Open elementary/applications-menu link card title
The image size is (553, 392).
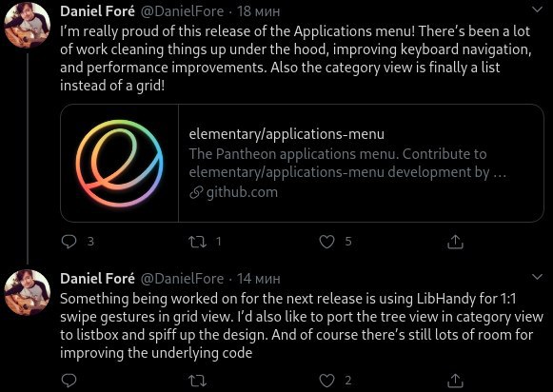[x=286, y=134]
